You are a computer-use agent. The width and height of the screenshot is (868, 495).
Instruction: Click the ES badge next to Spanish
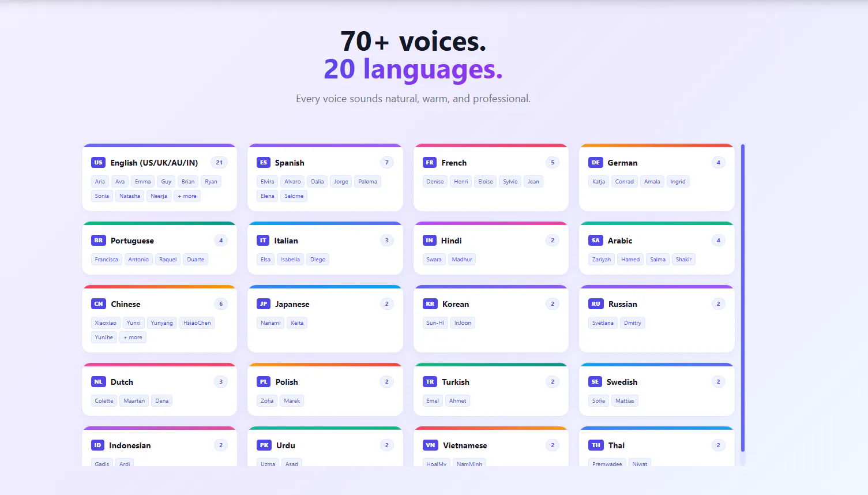pyautogui.click(x=264, y=163)
